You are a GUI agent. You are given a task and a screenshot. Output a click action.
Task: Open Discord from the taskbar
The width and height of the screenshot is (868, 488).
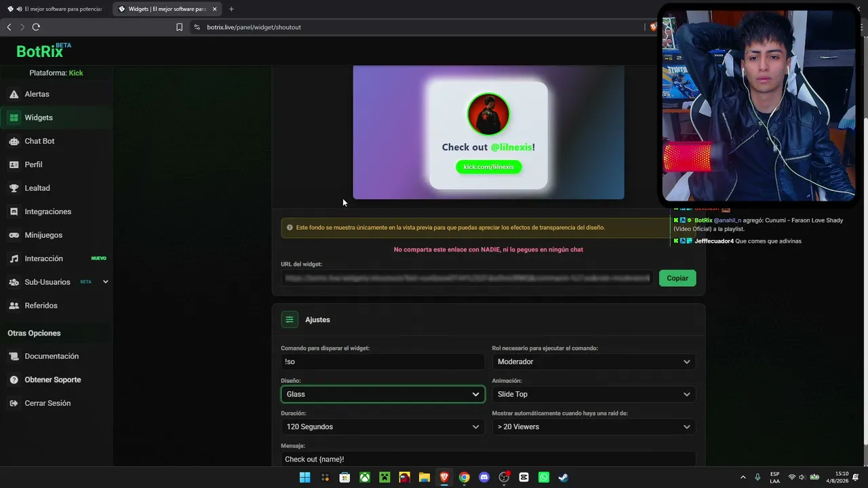pos(484,477)
